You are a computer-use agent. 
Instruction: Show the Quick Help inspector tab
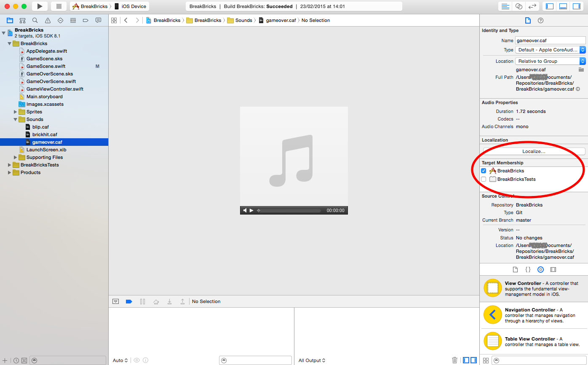(541, 20)
